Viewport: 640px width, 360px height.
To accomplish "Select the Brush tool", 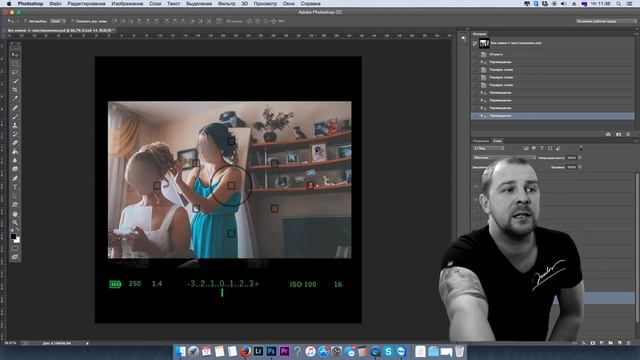I will coord(15,117).
